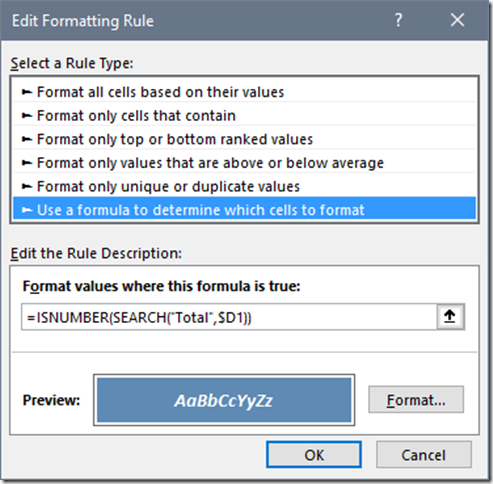Click arrow bullet beside 'top or bottom ranked'
This screenshot has width=493, height=484.
point(27,139)
